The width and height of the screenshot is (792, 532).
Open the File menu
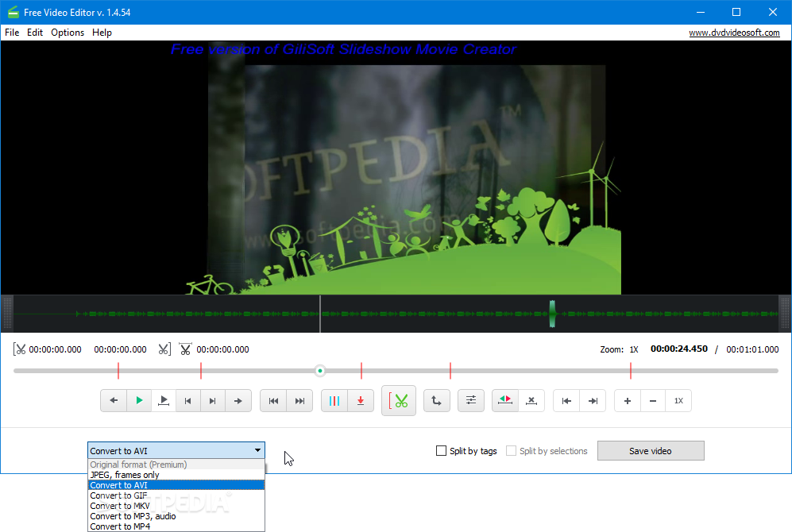(12, 33)
